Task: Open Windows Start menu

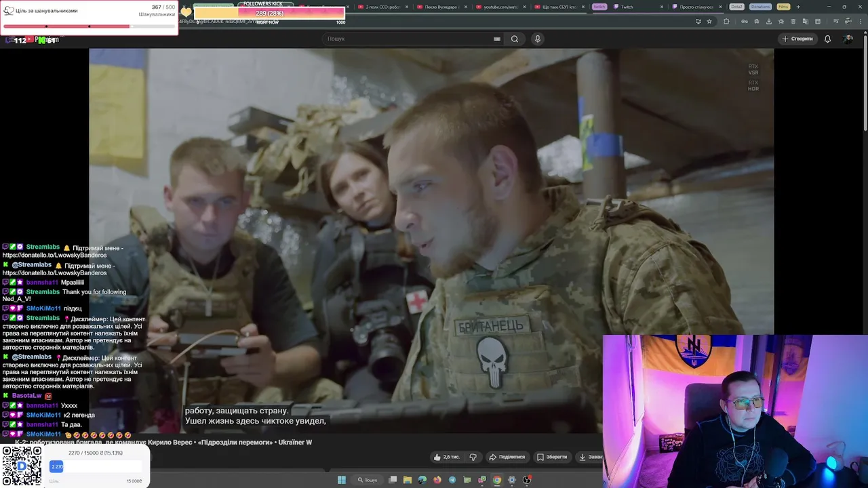Action: [342, 480]
